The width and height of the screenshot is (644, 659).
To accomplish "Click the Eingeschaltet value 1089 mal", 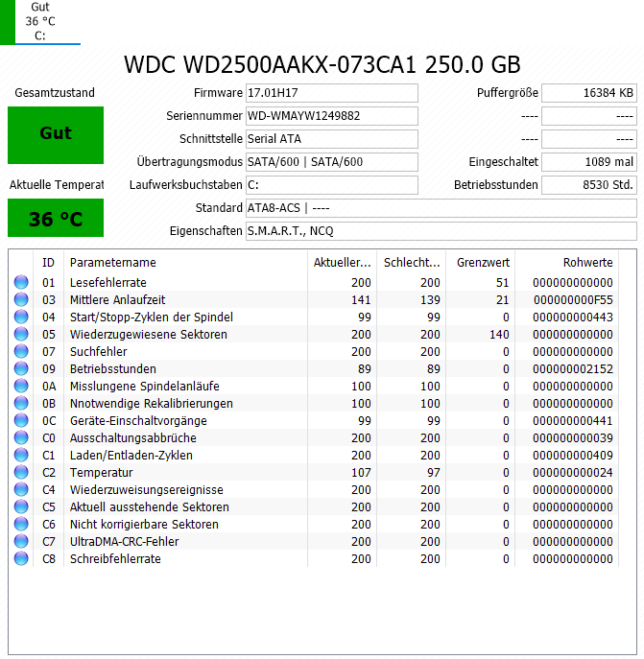I will click(589, 162).
